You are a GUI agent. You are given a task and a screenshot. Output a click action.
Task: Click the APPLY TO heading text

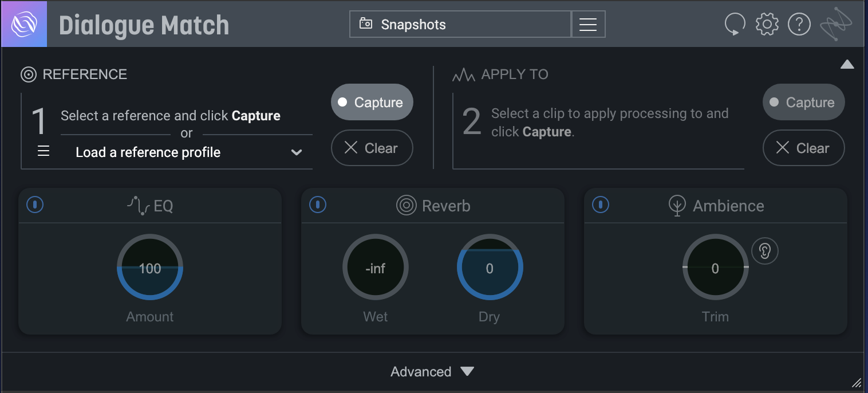point(515,74)
